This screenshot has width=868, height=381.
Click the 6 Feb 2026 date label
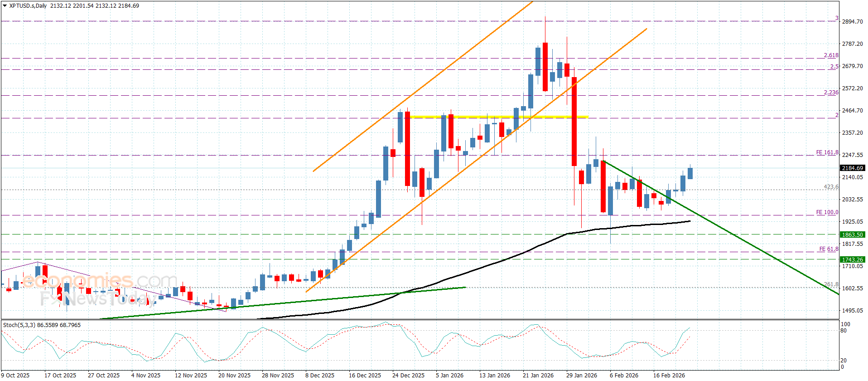pos(624,375)
